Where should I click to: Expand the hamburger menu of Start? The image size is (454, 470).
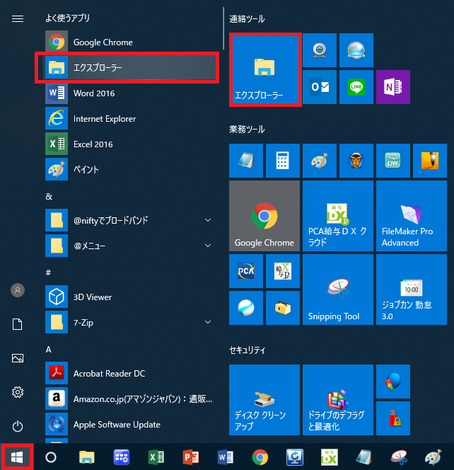[18, 19]
